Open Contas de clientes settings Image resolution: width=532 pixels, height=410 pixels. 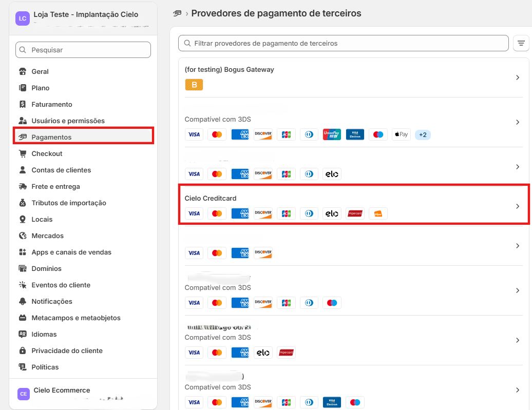[x=61, y=170]
